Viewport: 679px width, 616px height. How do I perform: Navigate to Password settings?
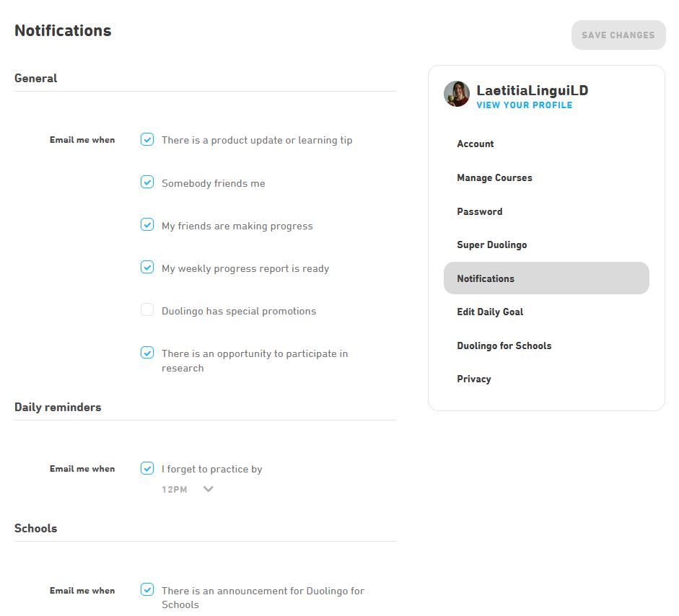tap(479, 211)
